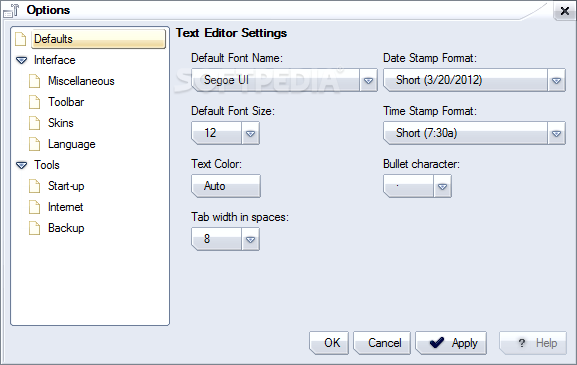577x365 pixels.
Task: Click the Start-up page icon
Action: [35, 186]
